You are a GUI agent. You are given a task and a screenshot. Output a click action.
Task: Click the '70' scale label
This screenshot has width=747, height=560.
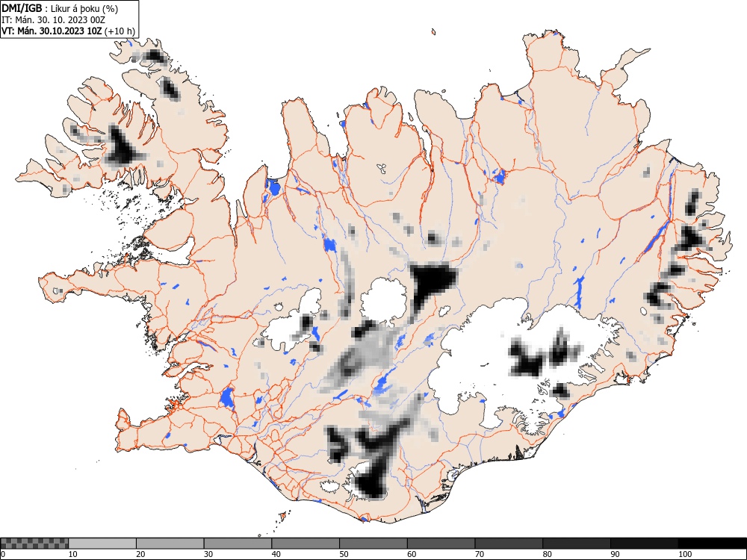point(479,554)
